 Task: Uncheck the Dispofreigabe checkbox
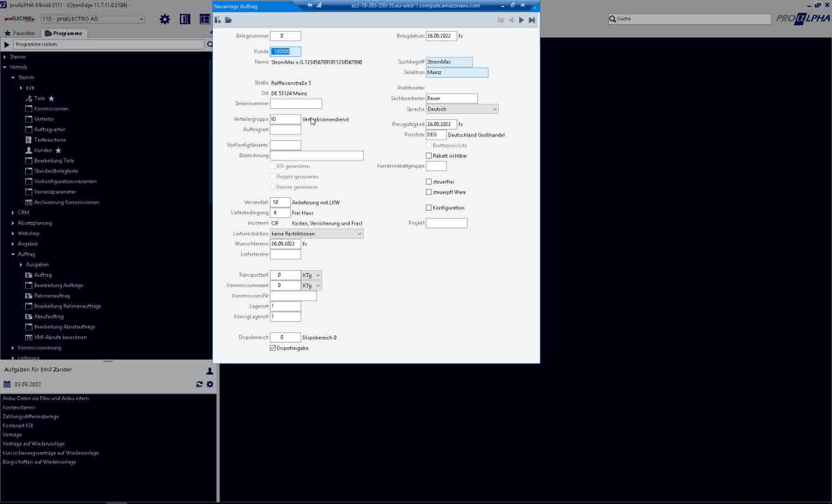click(x=273, y=348)
